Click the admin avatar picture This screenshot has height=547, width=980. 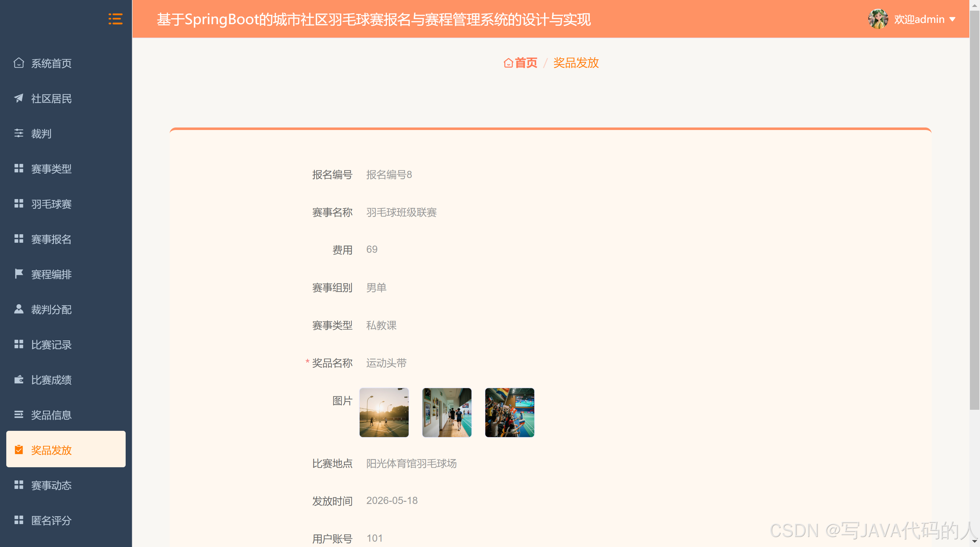pyautogui.click(x=878, y=19)
